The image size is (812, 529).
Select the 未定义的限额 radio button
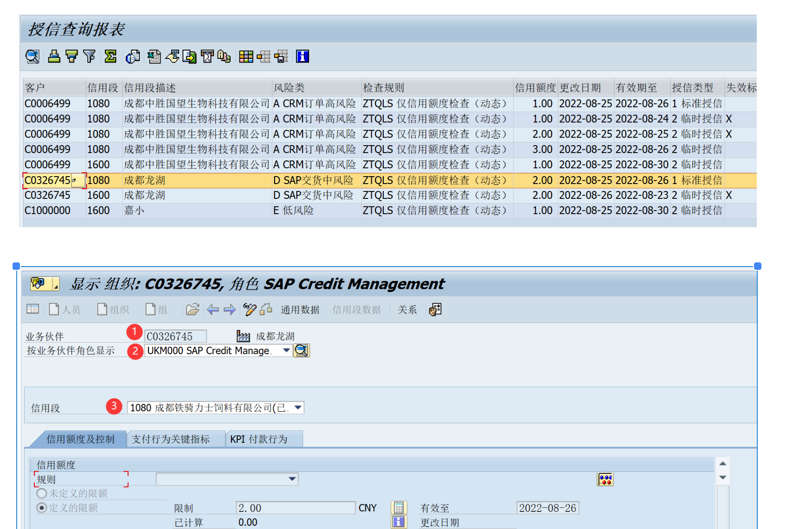pyautogui.click(x=42, y=493)
